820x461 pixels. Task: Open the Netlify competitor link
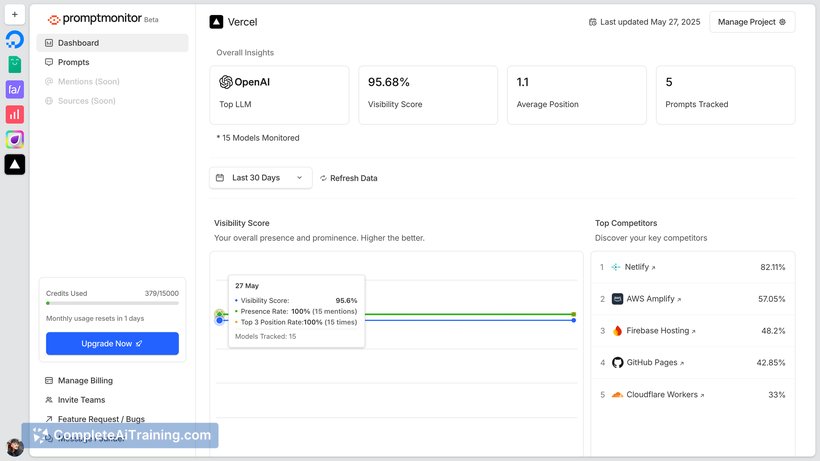click(640, 267)
